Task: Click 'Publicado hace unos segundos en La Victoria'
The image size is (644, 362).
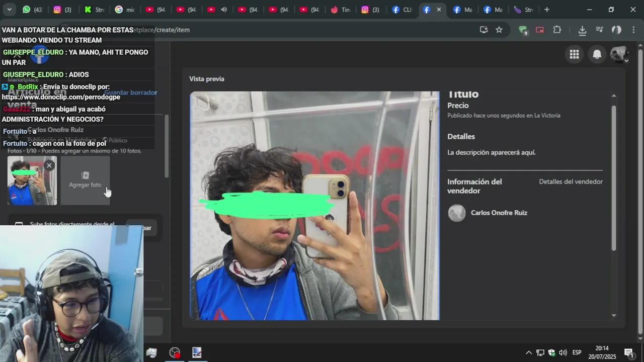Action: pyautogui.click(x=504, y=116)
